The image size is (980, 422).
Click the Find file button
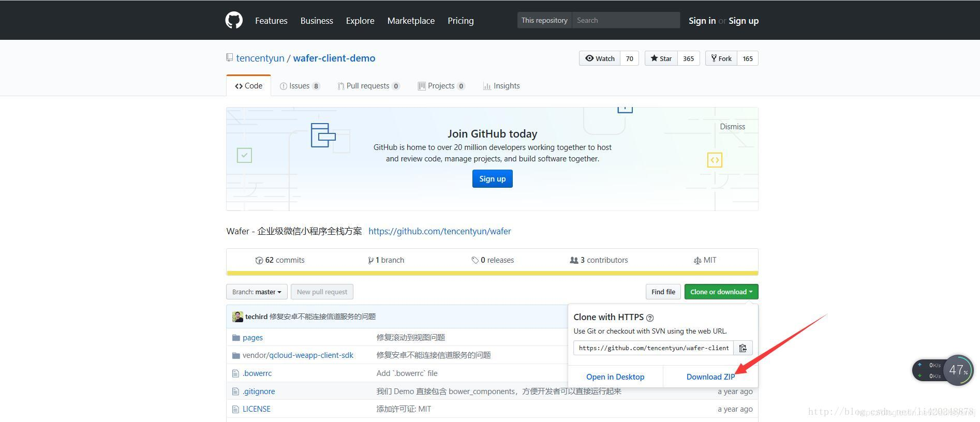pyautogui.click(x=663, y=292)
